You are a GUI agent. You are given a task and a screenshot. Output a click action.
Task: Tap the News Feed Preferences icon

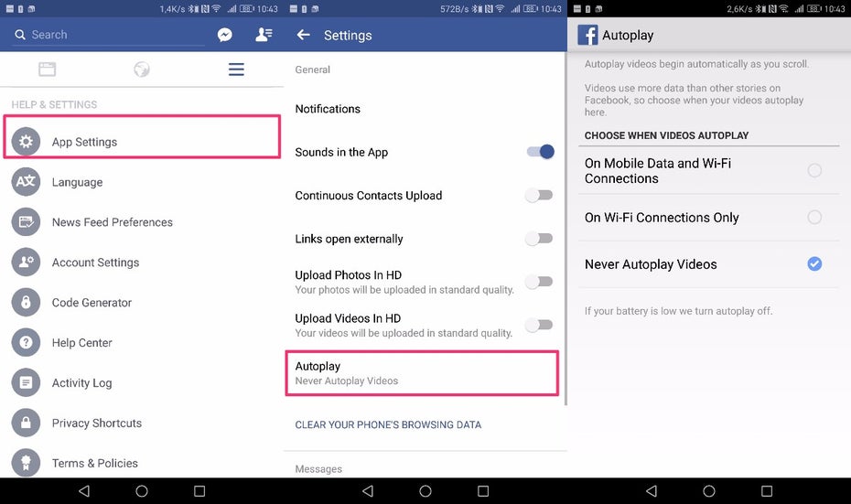[26, 222]
